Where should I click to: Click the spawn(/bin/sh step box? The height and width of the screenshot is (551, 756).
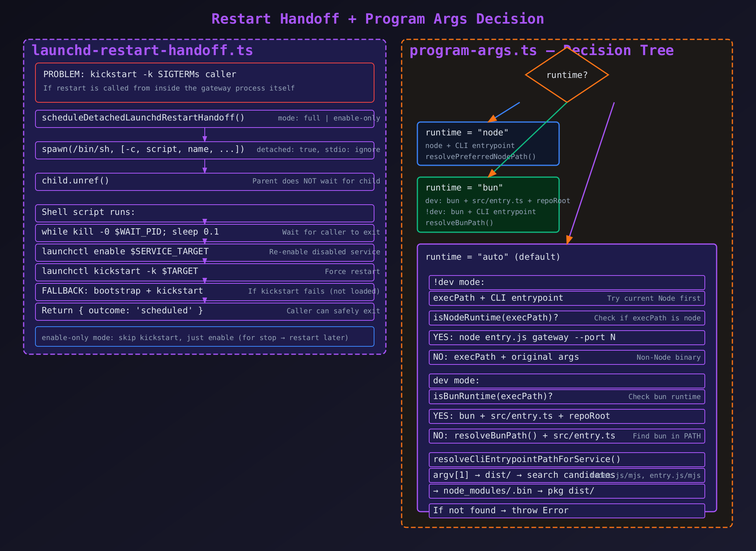click(x=204, y=150)
